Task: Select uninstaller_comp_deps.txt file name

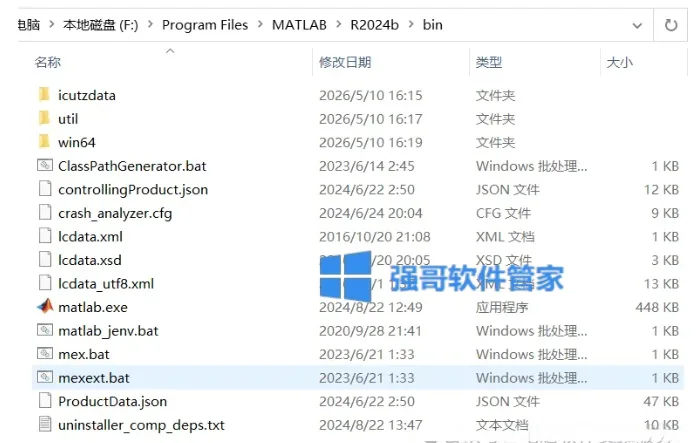Action: coord(141,425)
